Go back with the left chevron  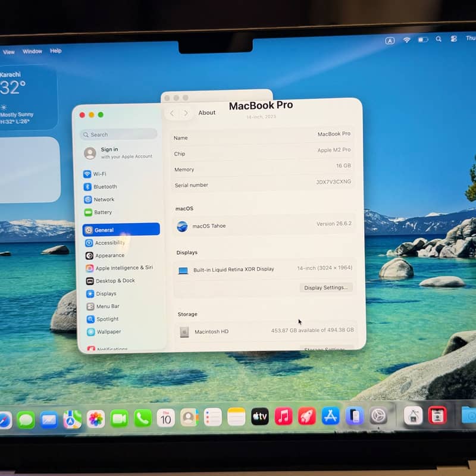click(x=172, y=113)
